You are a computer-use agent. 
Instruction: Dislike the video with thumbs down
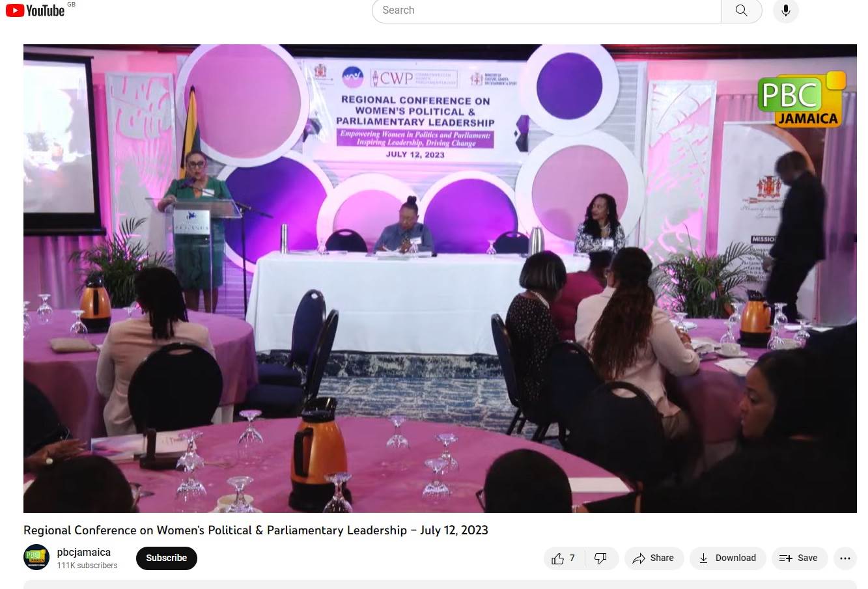click(601, 558)
